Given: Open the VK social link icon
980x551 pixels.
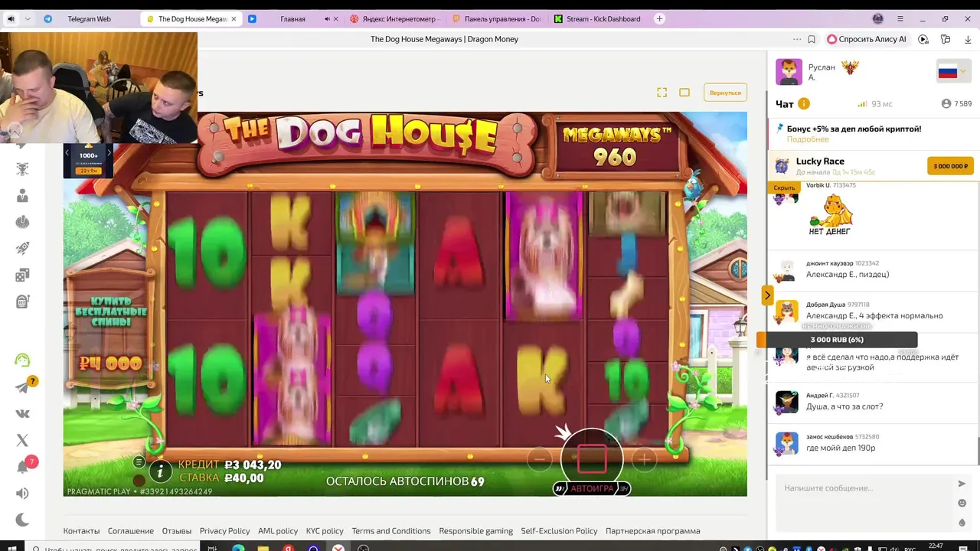Looking at the screenshot, I should [22, 414].
